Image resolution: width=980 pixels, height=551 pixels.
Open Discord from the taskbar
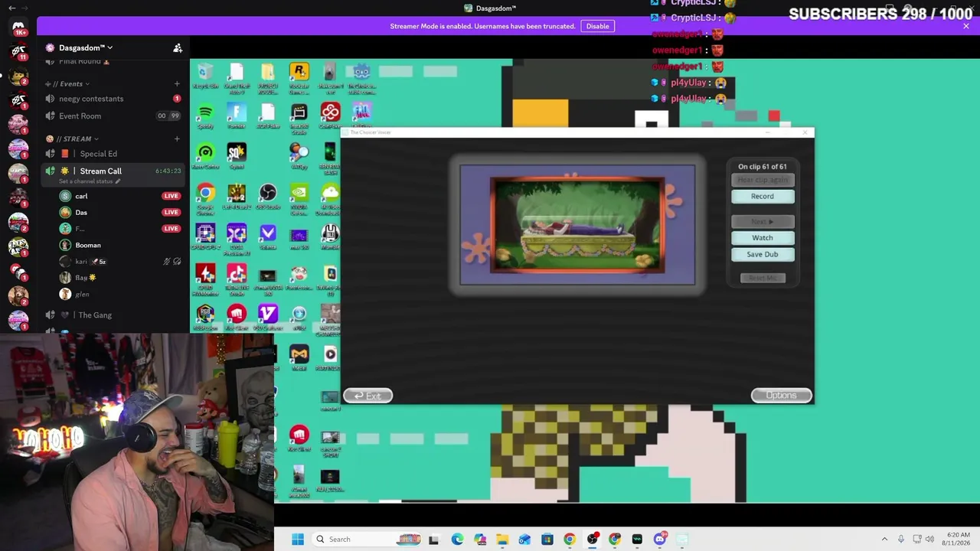[660, 539]
